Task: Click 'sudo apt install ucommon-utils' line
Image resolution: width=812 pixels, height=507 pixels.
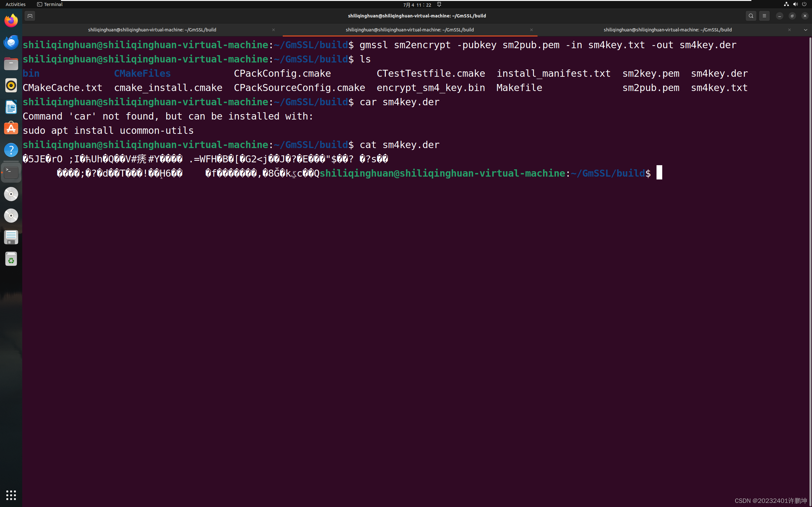Action: point(108,130)
